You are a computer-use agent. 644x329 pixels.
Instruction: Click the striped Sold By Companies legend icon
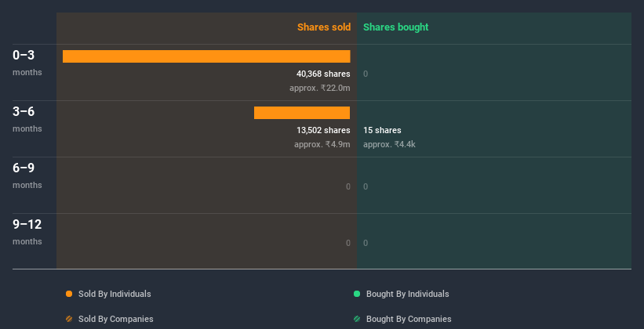(x=69, y=319)
